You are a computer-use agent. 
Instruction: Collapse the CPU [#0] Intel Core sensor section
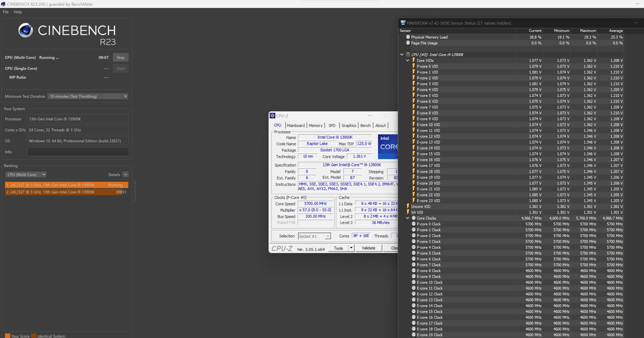(402, 54)
